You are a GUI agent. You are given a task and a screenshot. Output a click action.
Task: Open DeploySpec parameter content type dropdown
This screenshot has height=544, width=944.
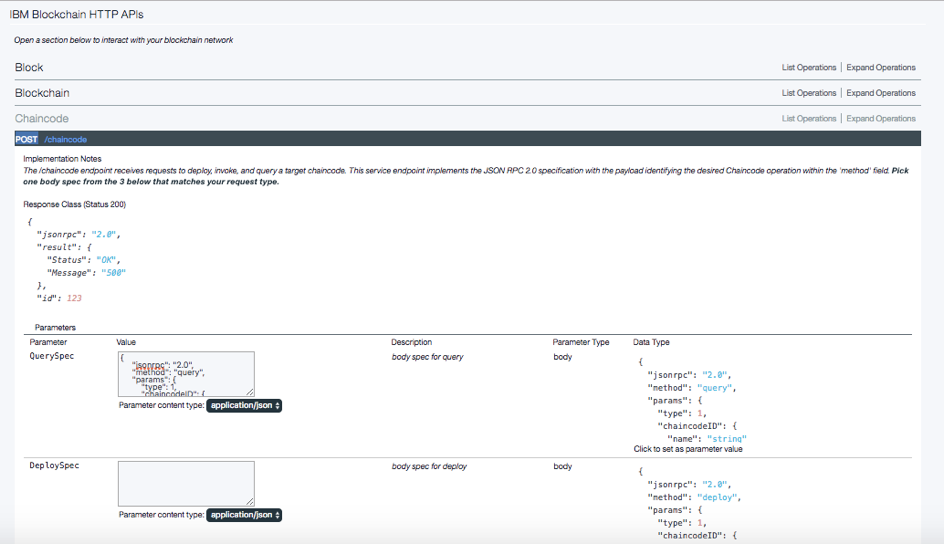click(x=244, y=515)
